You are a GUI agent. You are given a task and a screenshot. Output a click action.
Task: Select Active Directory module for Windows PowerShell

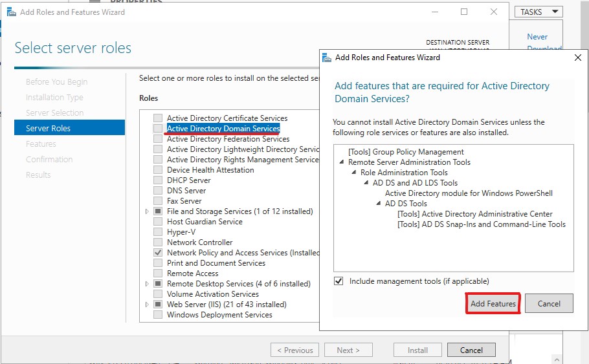point(469,193)
